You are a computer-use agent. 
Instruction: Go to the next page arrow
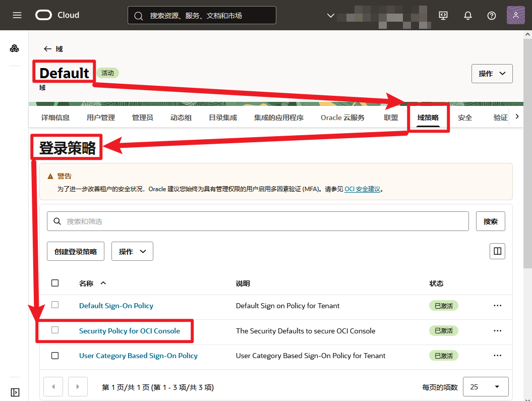78,386
